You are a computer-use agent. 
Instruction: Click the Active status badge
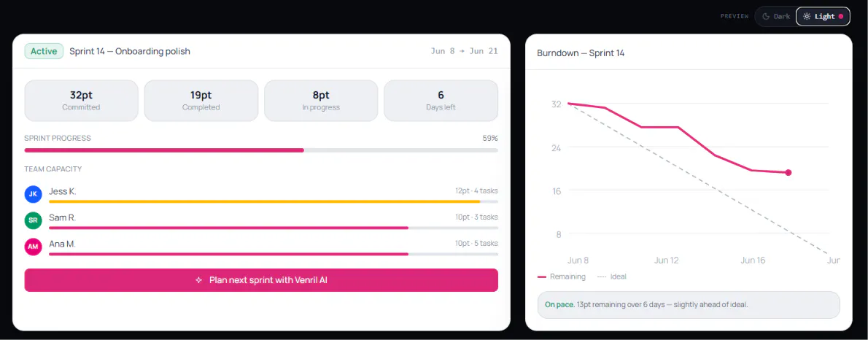[44, 51]
